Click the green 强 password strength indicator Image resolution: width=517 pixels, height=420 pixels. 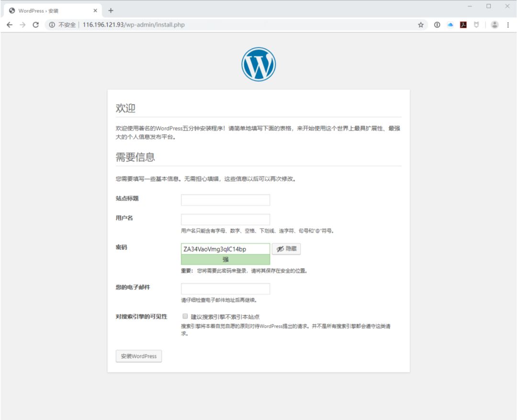(x=225, y=260)
